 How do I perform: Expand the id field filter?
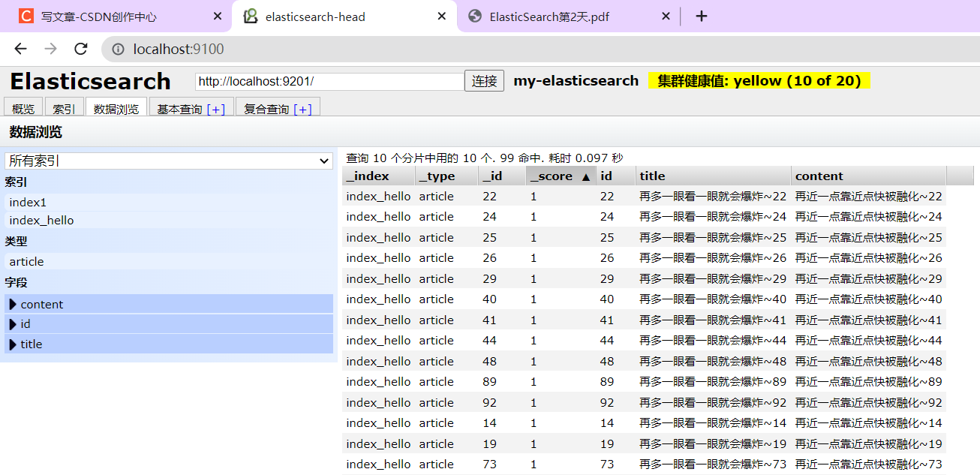point(13,324)
